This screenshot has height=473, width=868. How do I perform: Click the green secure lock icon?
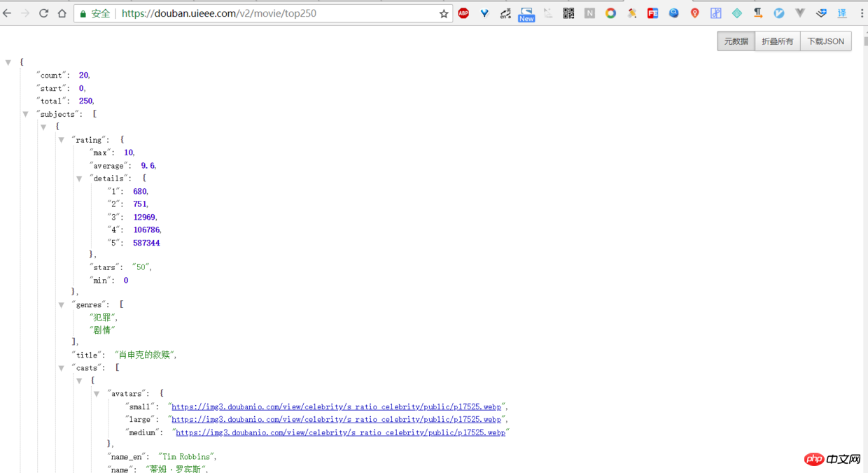point(83,13)
